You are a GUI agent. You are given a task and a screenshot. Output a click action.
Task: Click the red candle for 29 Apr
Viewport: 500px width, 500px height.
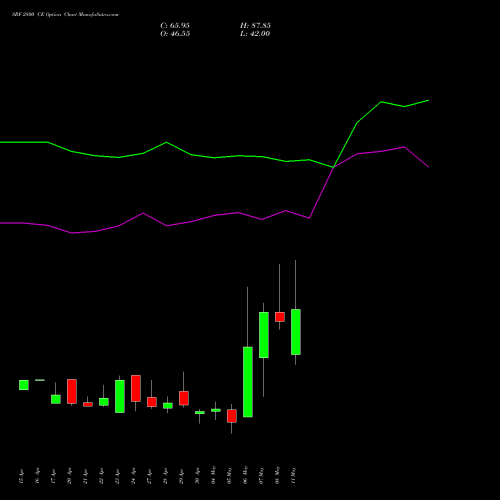tap(184, 398)
